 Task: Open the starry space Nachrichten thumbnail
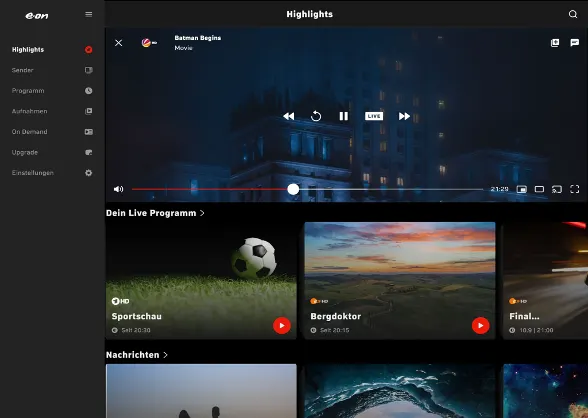pyautogui.click(x=546, y=391)
